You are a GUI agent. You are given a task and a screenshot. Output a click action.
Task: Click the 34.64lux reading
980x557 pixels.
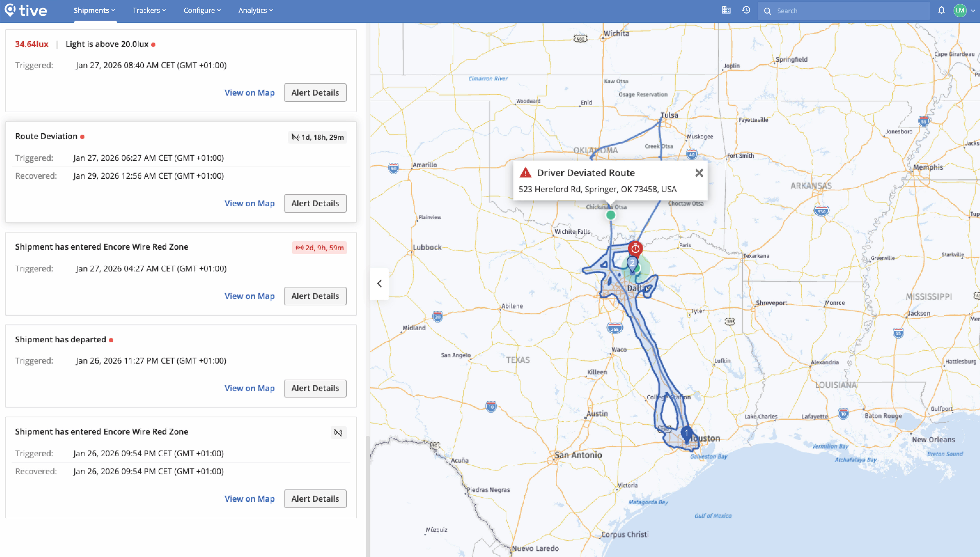pos(32,44)
